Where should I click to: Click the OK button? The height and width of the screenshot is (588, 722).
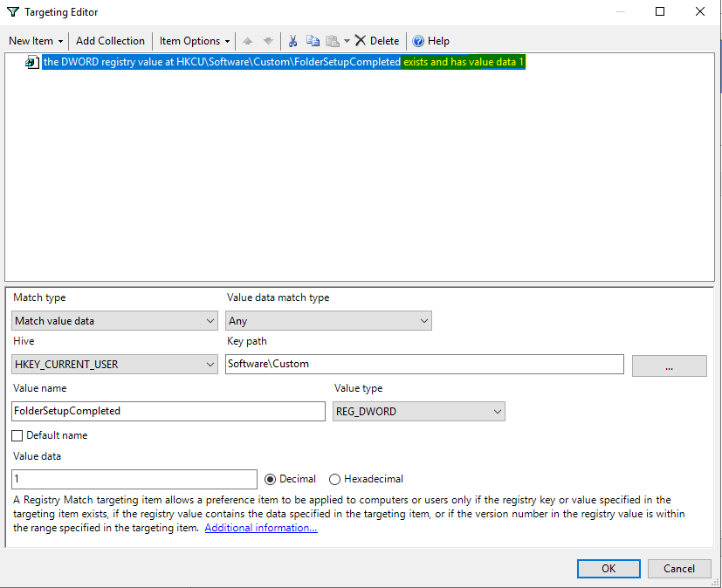coord(609,568)
